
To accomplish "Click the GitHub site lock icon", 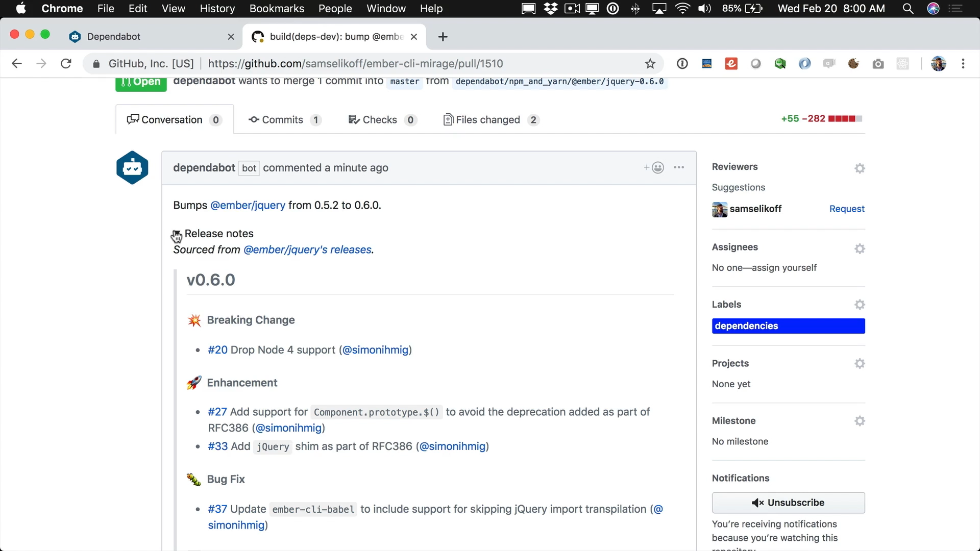I will pyautogui.click(x=96, y=64).
